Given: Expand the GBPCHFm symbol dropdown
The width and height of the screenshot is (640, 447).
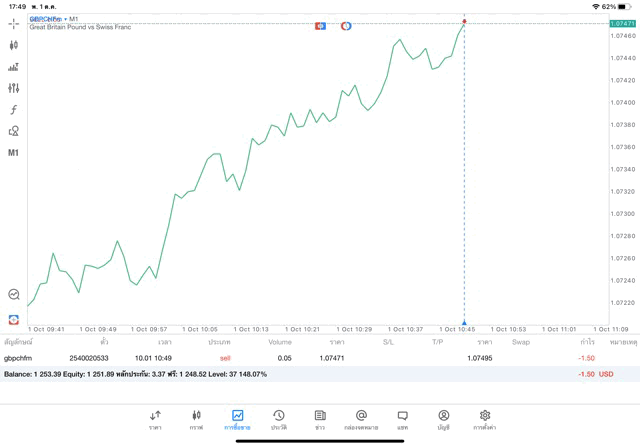Looking at the screenshot, I should [45, 18].
